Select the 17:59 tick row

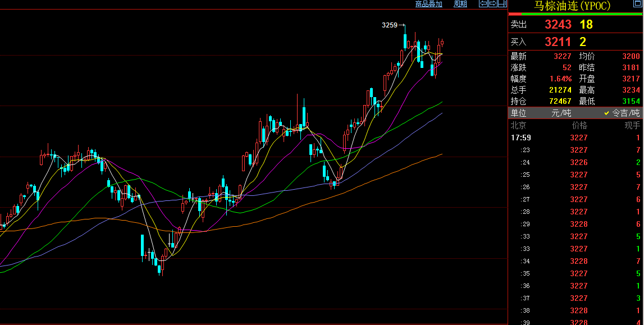pyautogui.click(x=576, y=138)
